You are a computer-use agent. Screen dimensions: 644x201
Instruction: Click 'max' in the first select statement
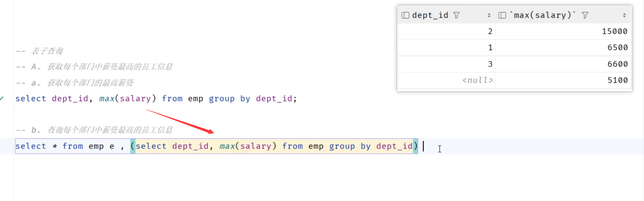point(107,99)
